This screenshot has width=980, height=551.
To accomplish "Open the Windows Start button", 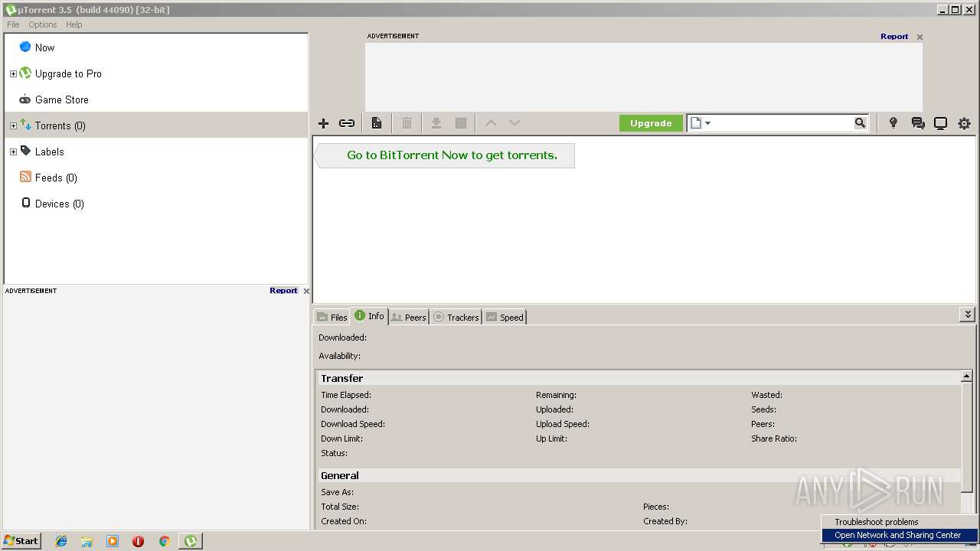I will click(x=21, y=541).
